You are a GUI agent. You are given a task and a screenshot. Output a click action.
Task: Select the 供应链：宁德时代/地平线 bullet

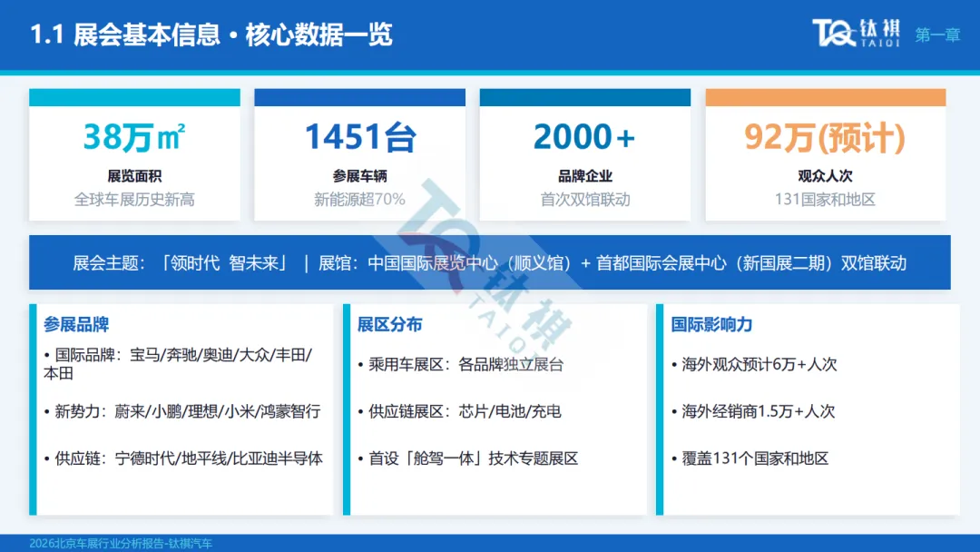[183, 458]
